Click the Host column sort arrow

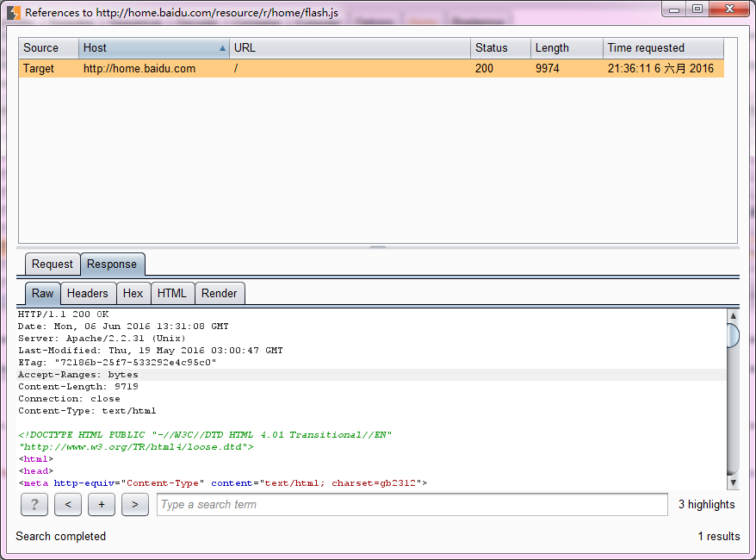(222, 48)
